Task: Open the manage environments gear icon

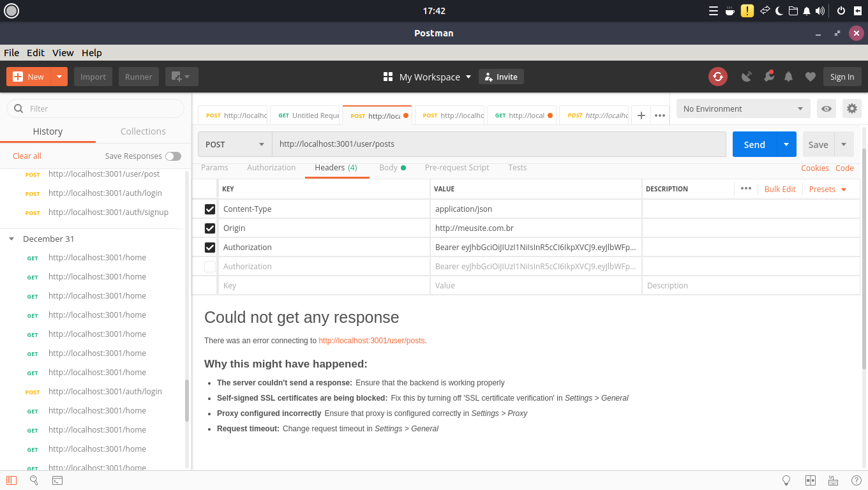Action: pyautogui.click(x=851, y=108)
